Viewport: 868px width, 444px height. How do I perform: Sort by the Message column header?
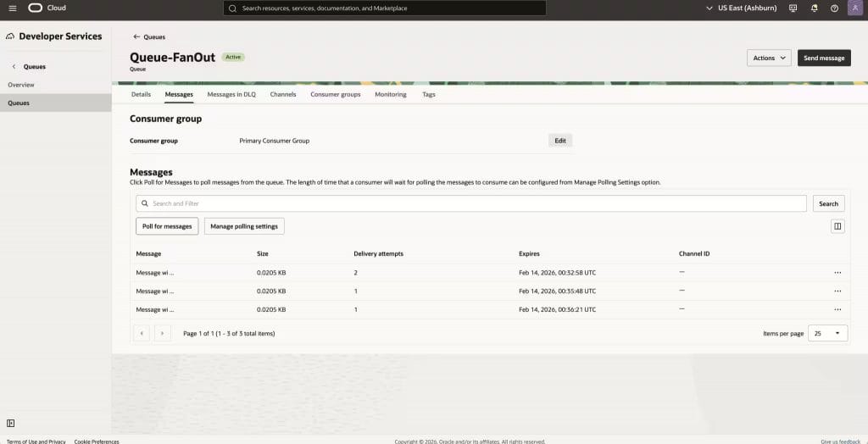tap(148, 253)
